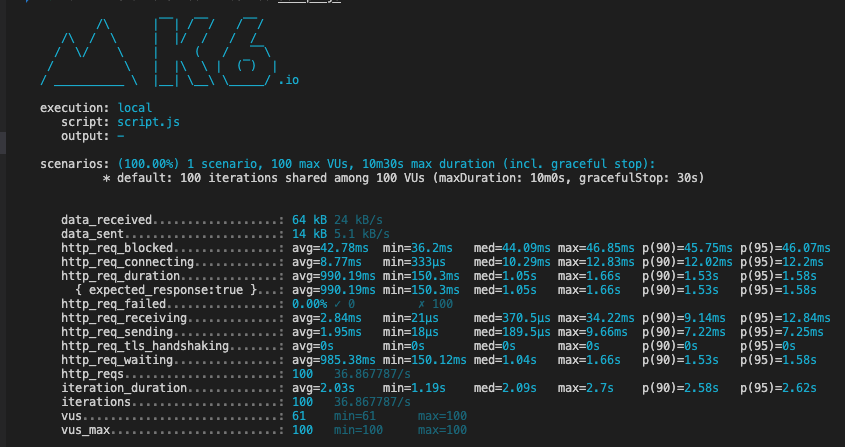Click the 'scenarios:' label
This screenshot has height=447, width=845.
(x=75, y=164)
